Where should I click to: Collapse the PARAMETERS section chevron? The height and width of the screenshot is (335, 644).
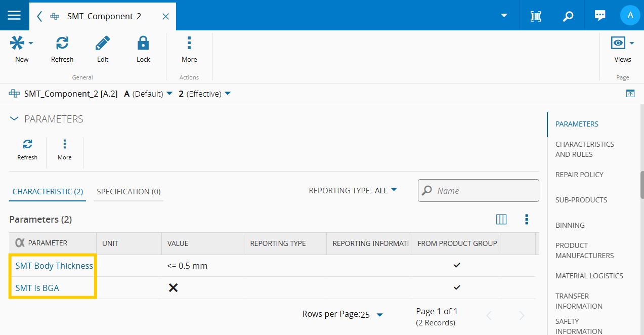[14, 119]
